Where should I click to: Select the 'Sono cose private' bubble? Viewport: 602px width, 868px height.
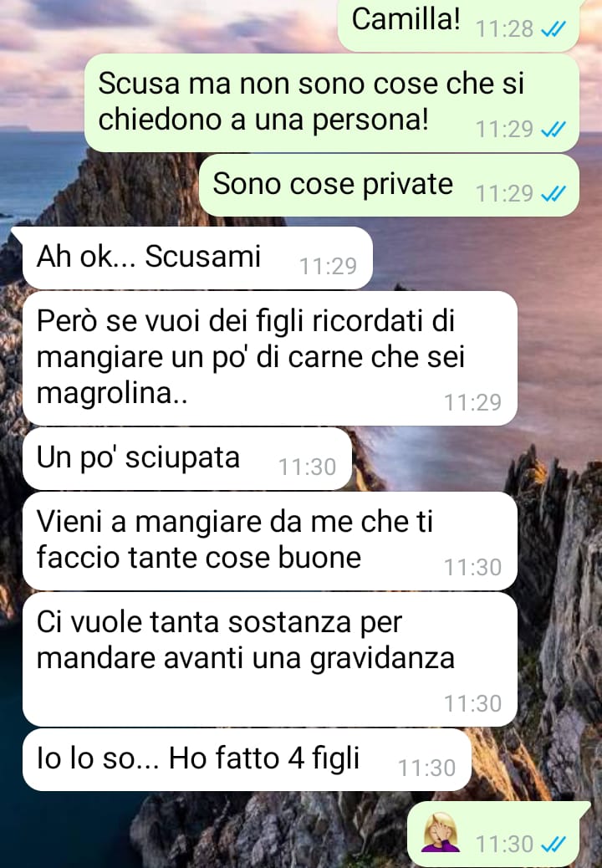point(389,186)
